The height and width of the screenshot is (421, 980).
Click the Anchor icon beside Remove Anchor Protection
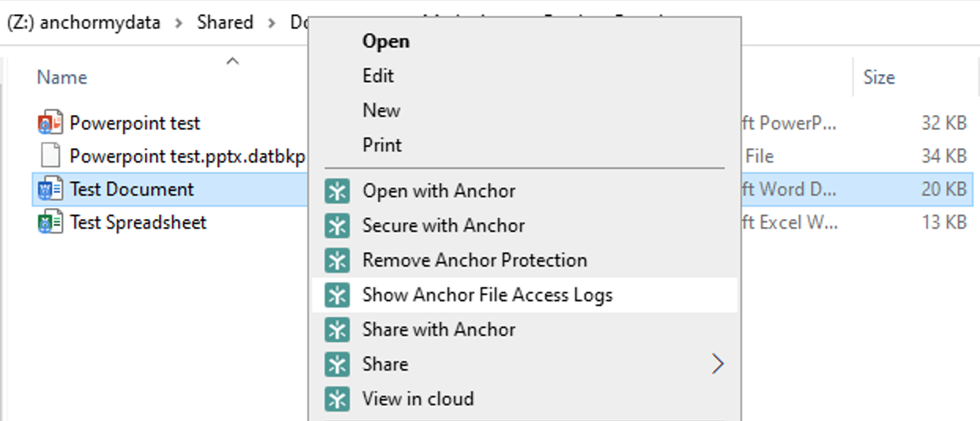click(337, 261)
